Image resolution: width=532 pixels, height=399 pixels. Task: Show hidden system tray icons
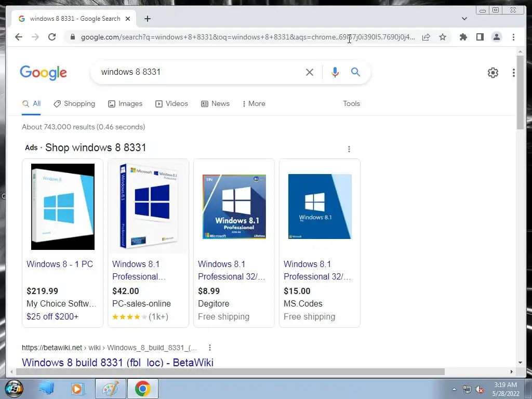coord(454,389)
